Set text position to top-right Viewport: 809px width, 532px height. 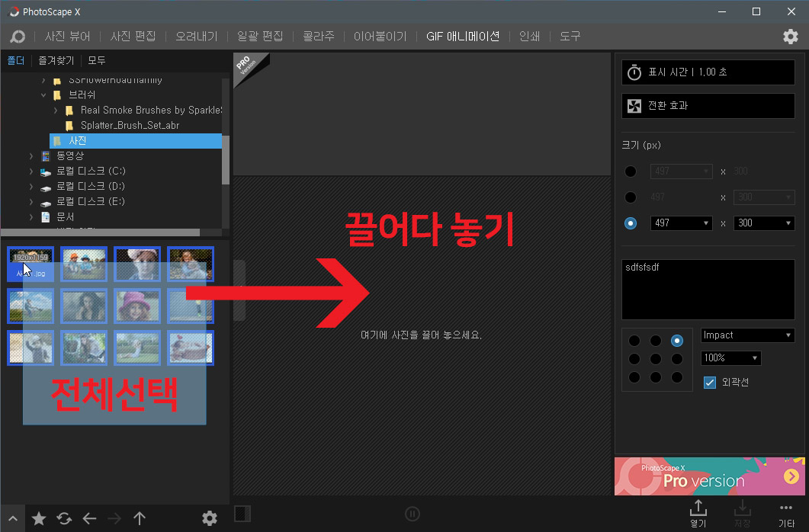pos(677,341)
